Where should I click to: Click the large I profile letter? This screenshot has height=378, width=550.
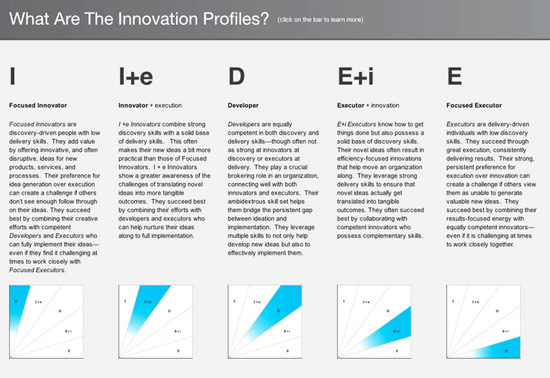tap(13, 76)
